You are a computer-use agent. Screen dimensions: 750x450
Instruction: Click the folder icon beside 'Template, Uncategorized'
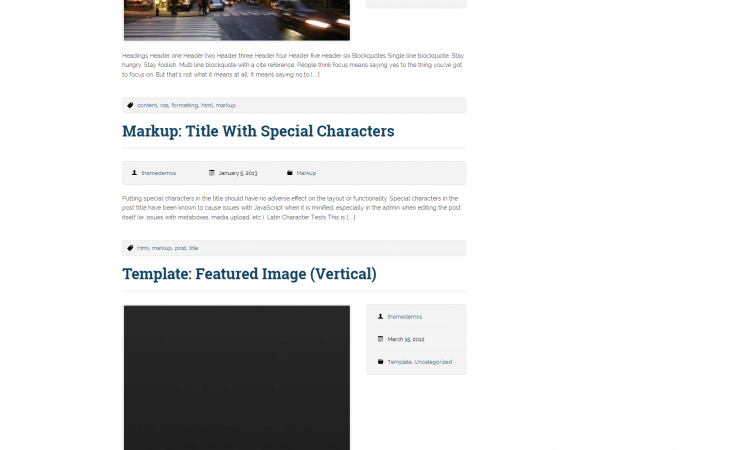[x=380, y=362]
